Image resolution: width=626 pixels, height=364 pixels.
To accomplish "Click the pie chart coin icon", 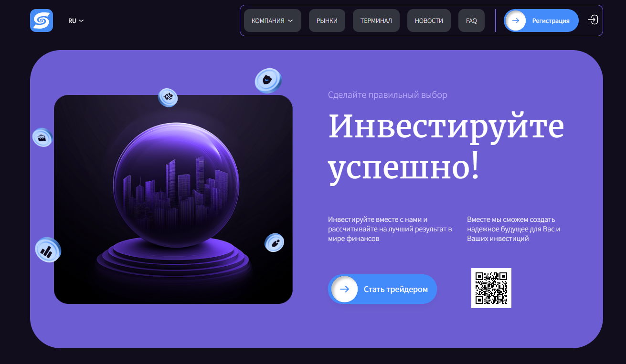I will point(275,243).
